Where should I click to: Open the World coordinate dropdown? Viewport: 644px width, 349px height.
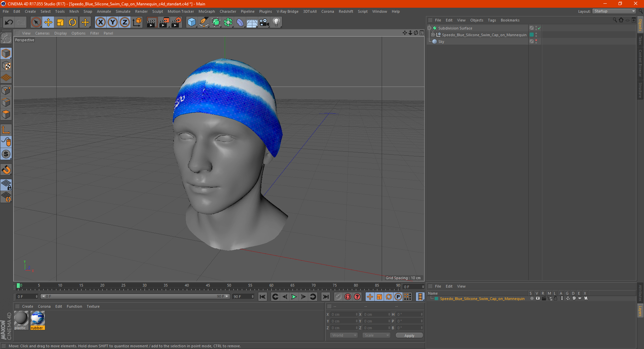pos(344,335)
